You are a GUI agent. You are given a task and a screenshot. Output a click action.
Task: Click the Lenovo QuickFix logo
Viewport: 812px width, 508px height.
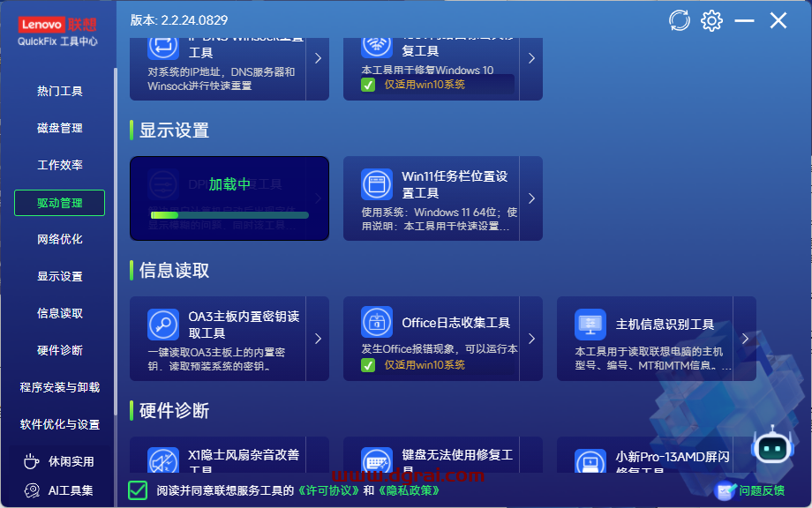57,32
